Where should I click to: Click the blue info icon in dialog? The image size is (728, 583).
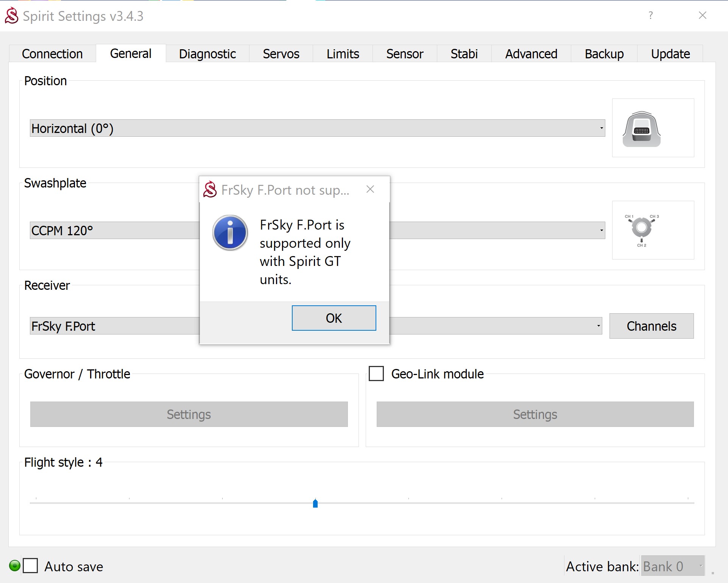pos(230,233)
